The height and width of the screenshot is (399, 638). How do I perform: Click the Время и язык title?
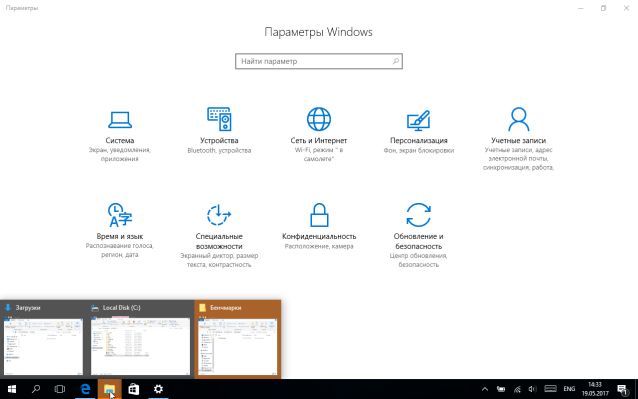coord(120,236)
